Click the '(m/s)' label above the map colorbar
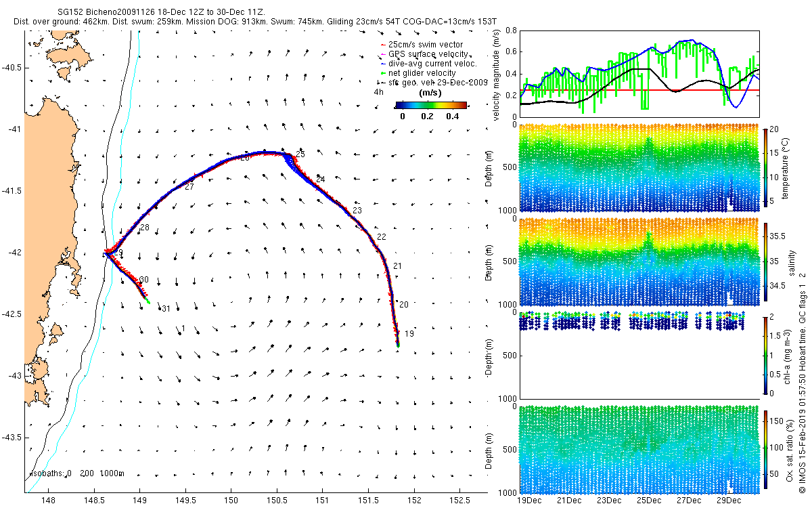This screenshot has height=508, width=812. pyautogui.click(x=431, y=92)
